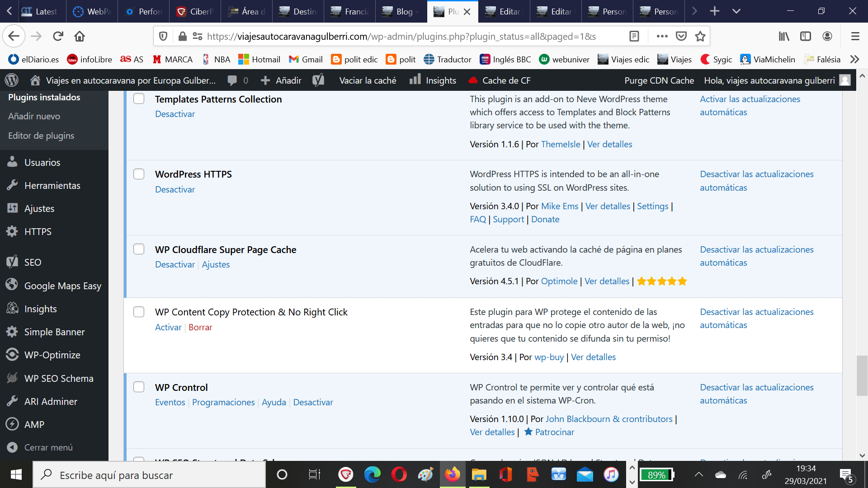Click Purge CDN Cache in admin bar

click(659, 80)
